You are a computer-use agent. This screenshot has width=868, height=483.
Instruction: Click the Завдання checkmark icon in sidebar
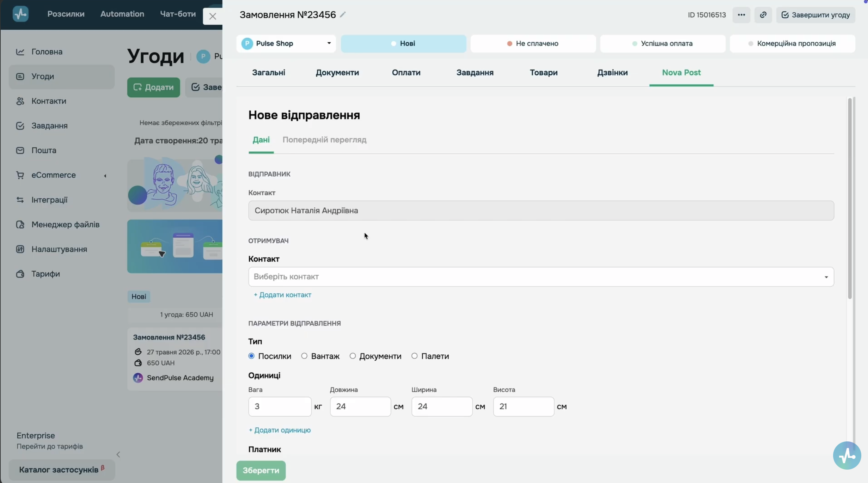pos(20,126)
